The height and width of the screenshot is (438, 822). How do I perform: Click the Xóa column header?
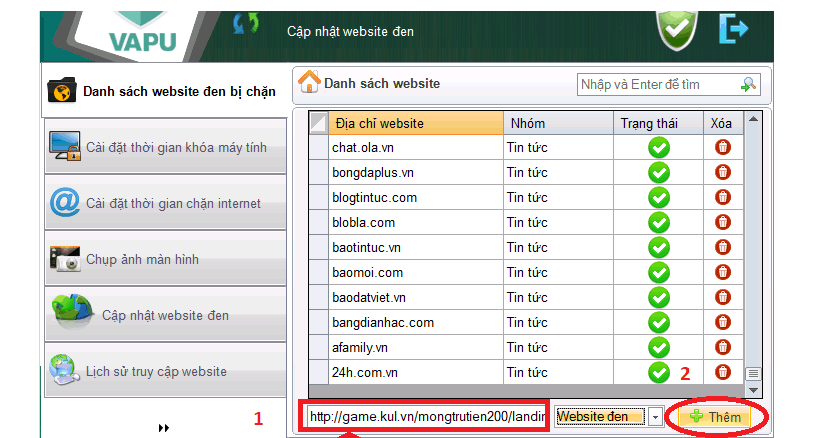click(723, 123)
